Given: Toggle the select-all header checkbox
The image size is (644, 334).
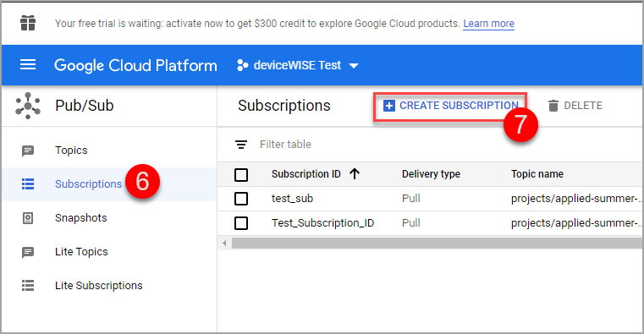Looking at the screenshot, I should pyautogui.click(x=241, y=175).
